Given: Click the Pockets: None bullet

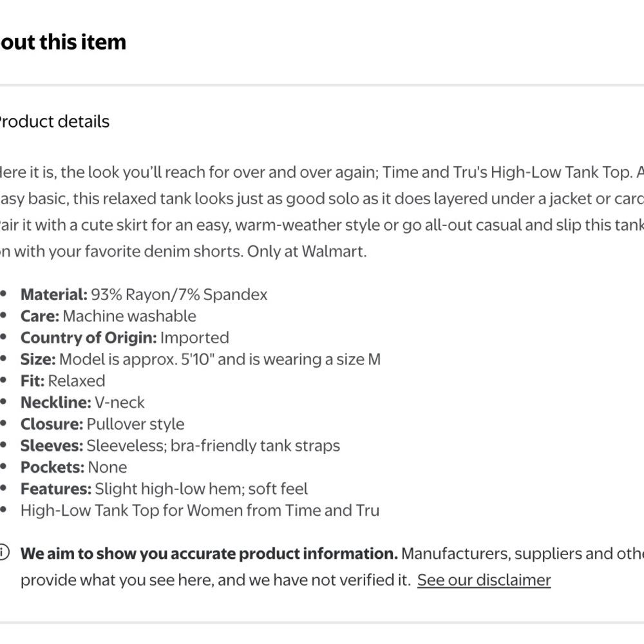Looking at the screenshot, I should (x=74, y=467).
